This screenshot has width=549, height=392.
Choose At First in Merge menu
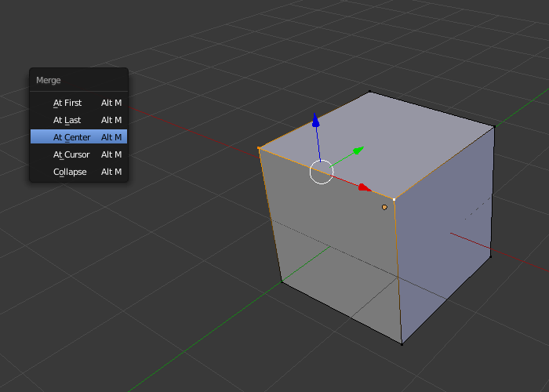pyautogui.click(x=78, y=103)
